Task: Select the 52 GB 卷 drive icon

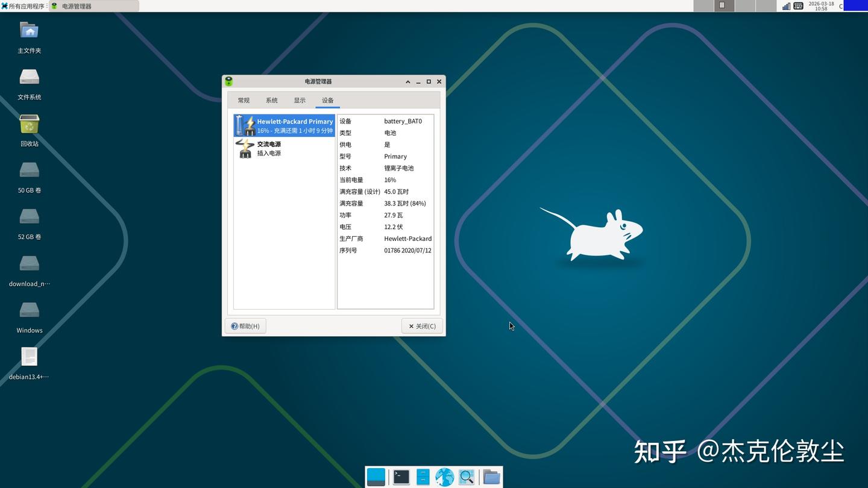Action: (29, 217)
